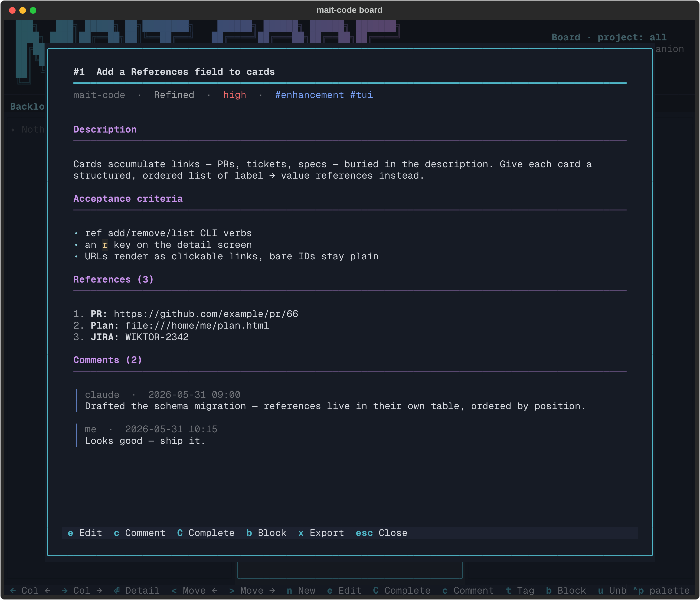Image resolution: width=700 pixels, height=600 pixels.
Task: Click the Backlog column header behind the dialog
Action: click(27, 107)
